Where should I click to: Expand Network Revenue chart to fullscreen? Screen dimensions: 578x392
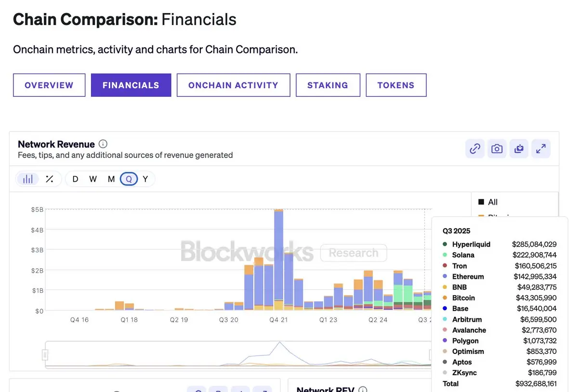pyautogui.click(x=541, y=149)
